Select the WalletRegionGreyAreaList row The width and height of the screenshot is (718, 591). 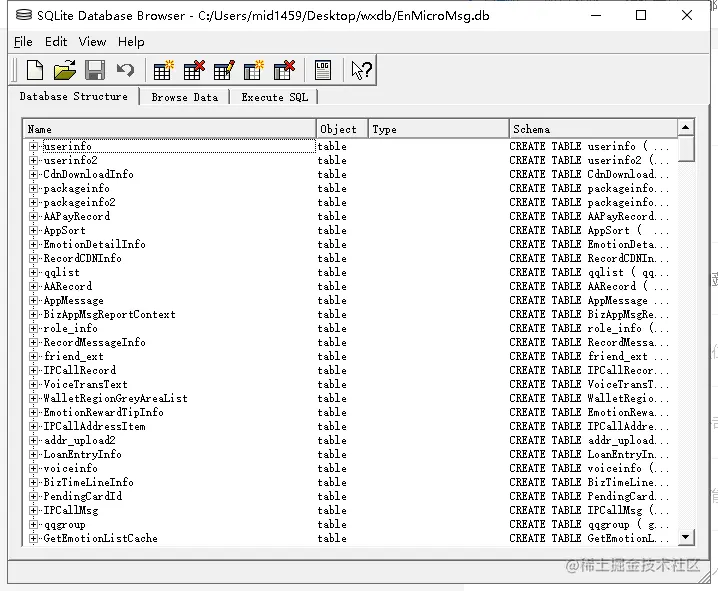coord(350,398)
